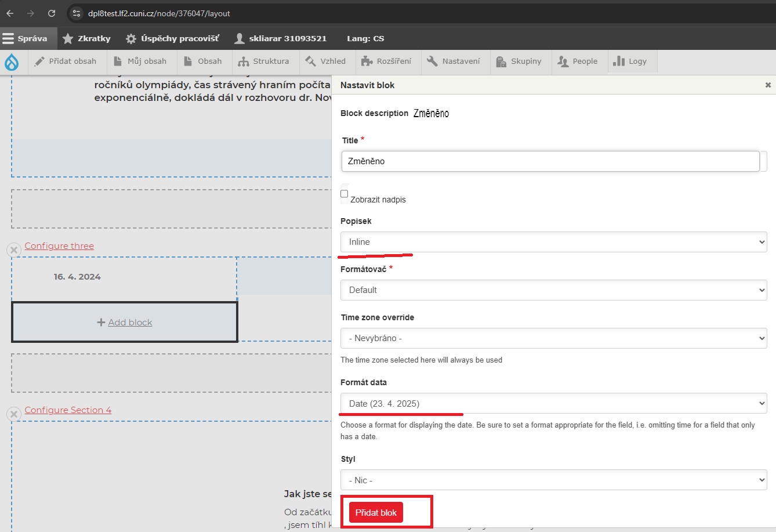Click the Nastavit blok dialog title
The height and width of the screenshot is (532, 776).
point(368,85)
